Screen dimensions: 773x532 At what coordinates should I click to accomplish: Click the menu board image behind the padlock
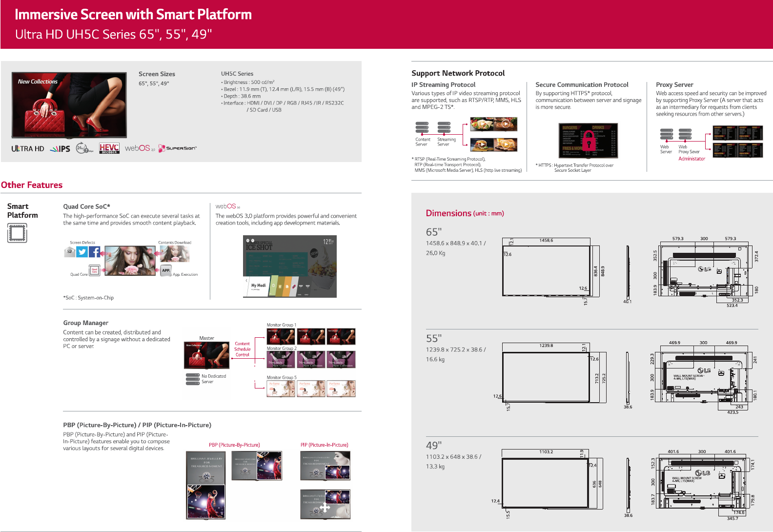[x=589, y=141]
